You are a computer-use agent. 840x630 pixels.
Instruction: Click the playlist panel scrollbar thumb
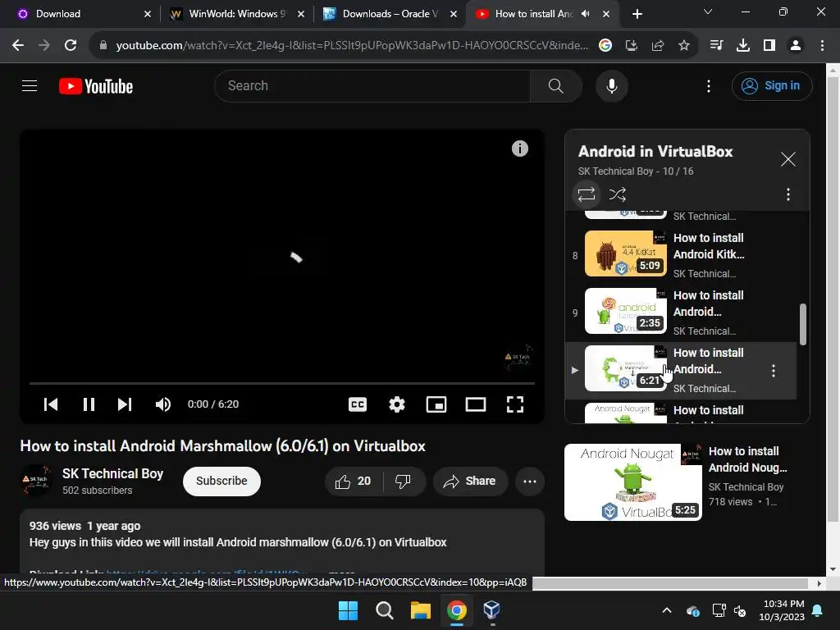pyautogui.click(x=802, y=324)
